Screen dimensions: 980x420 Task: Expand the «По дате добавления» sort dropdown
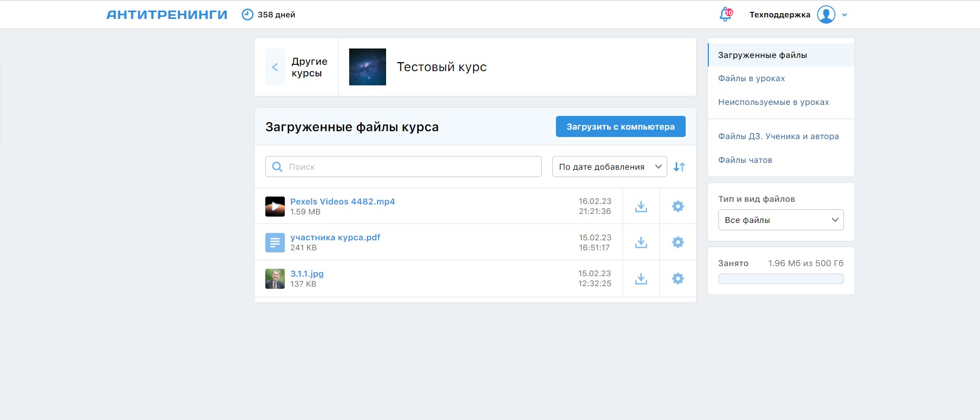pyautogui.click(x=609, y=167)
